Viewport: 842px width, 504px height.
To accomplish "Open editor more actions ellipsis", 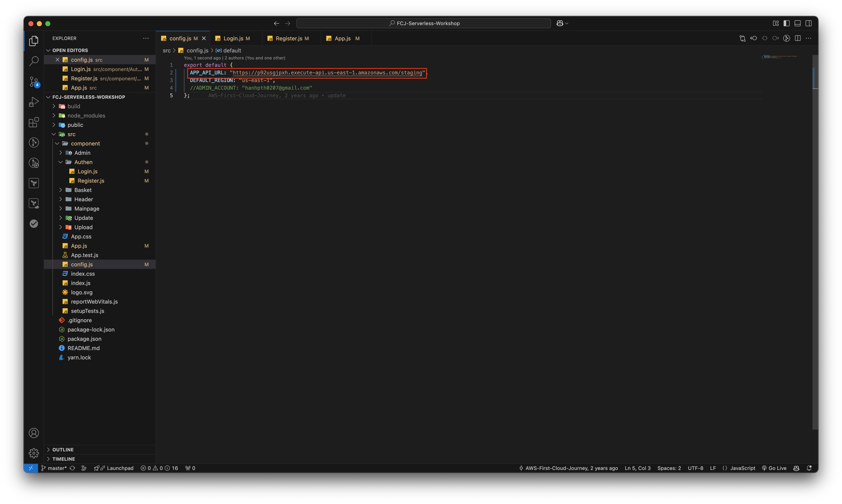I will pos(809,38).
